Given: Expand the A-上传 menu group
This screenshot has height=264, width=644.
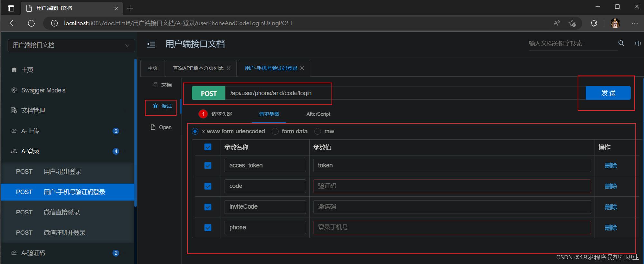Looking at the screenshot, I should point(67,131).
